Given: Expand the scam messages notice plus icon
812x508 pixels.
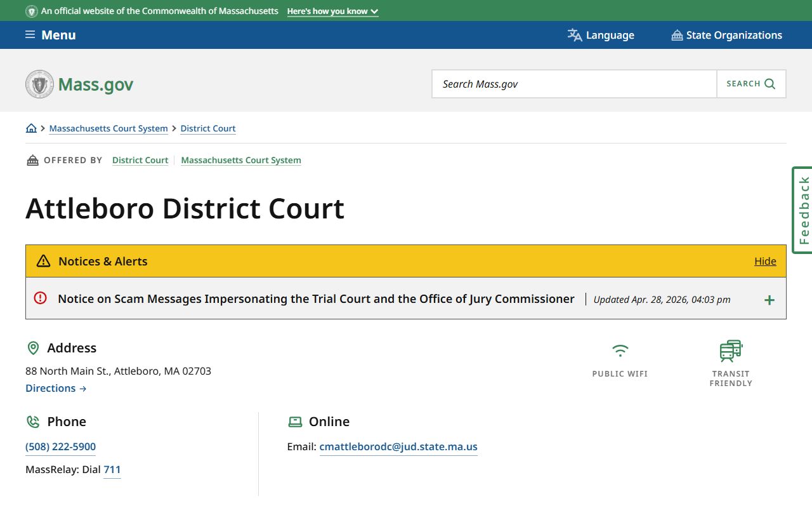Looking at the screenshot, I should 769,300.
